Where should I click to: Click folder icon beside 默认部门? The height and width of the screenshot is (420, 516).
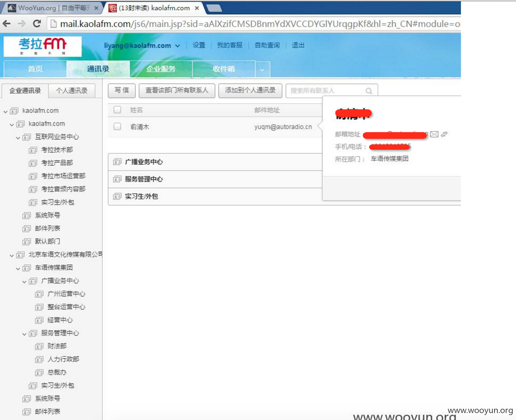(27, 242)
